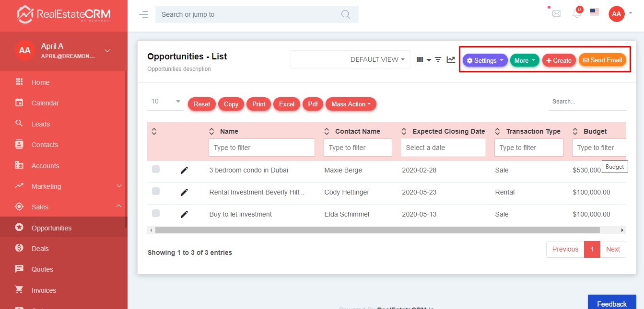Select the Rental Investment Beverly Hills checkbox
The height and width of the screenshot is (309, 644).
(x=156, y=191)
